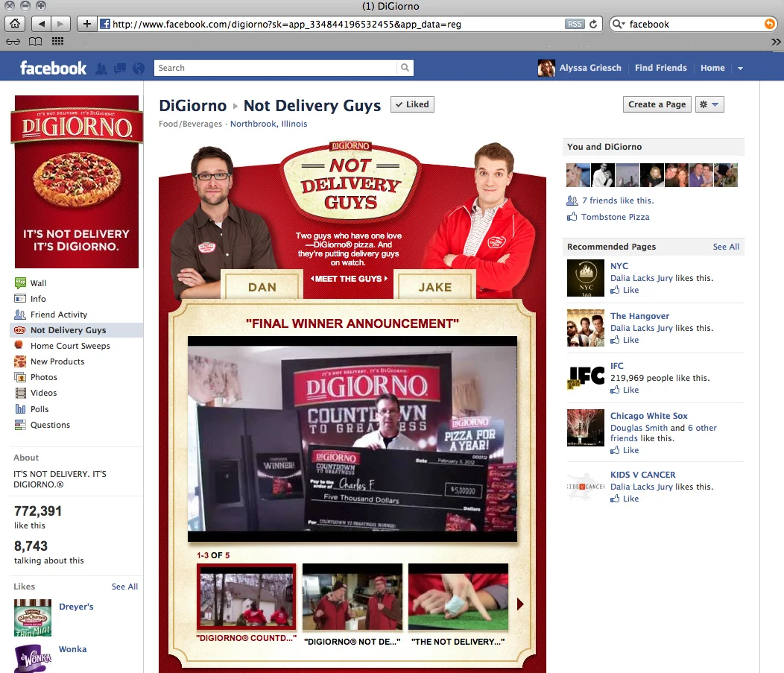Click the RSS button in address bar
The image size is (784, 673).
tap(575, 24)
